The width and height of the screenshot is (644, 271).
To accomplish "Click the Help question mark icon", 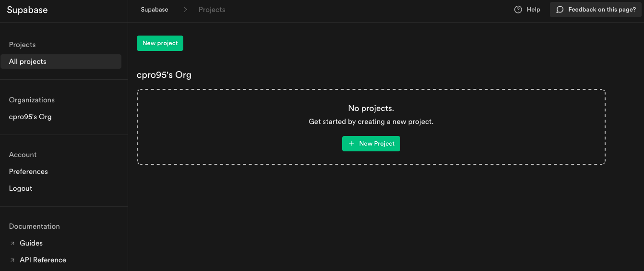I will click(x=518, y=10).
